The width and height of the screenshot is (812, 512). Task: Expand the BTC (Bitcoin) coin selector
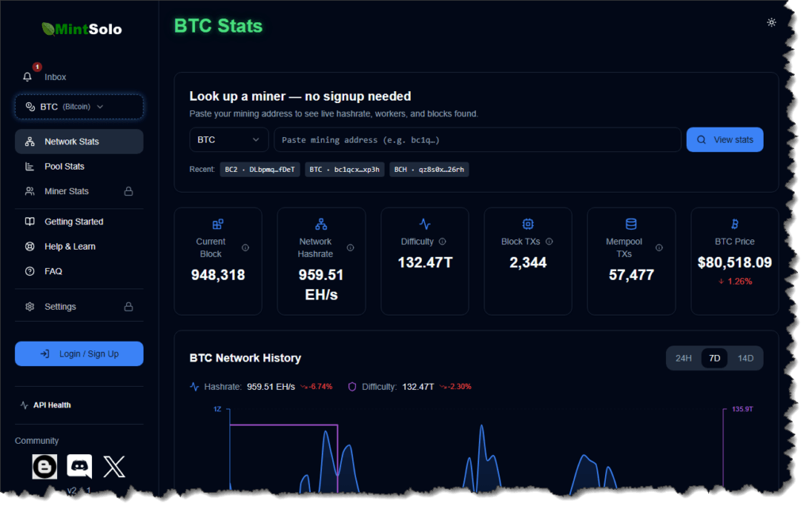click(x=79, y=107)
